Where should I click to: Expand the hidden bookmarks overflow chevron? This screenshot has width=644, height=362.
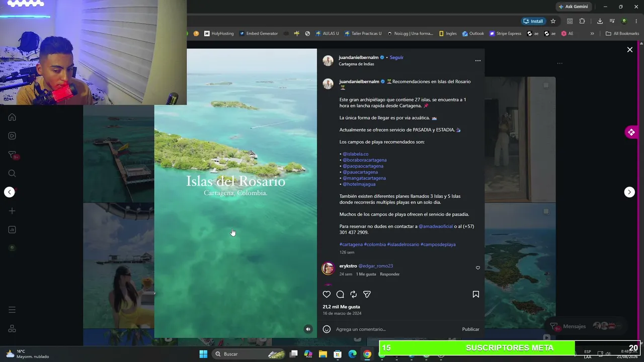(592, 34)
